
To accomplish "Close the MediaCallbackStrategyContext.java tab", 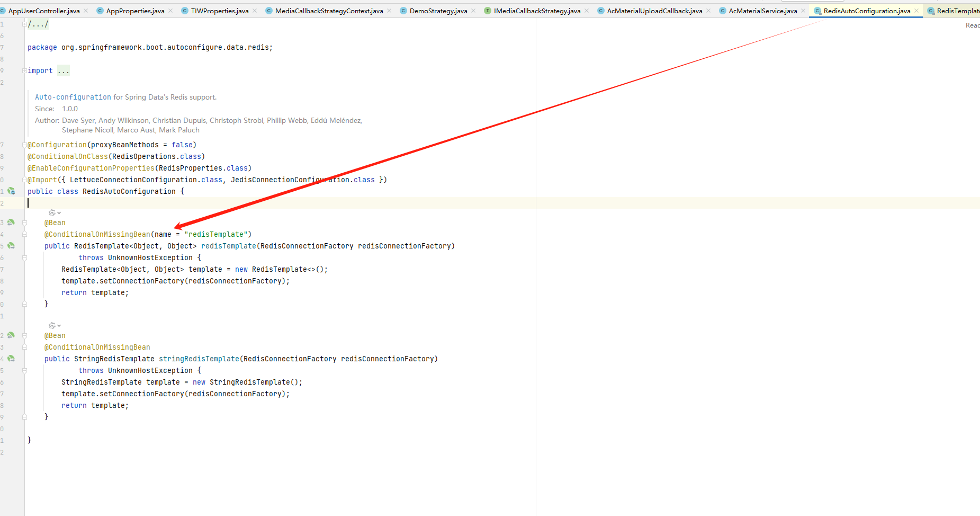I will [x=389, y=11].
